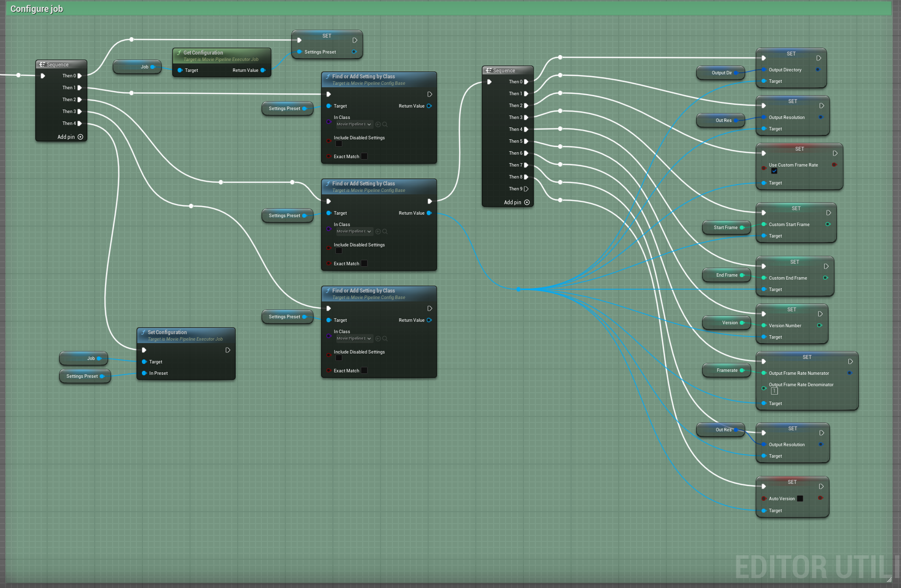Click exec output pin of Output Directory SET
The image size is (901, 588).
819,58
